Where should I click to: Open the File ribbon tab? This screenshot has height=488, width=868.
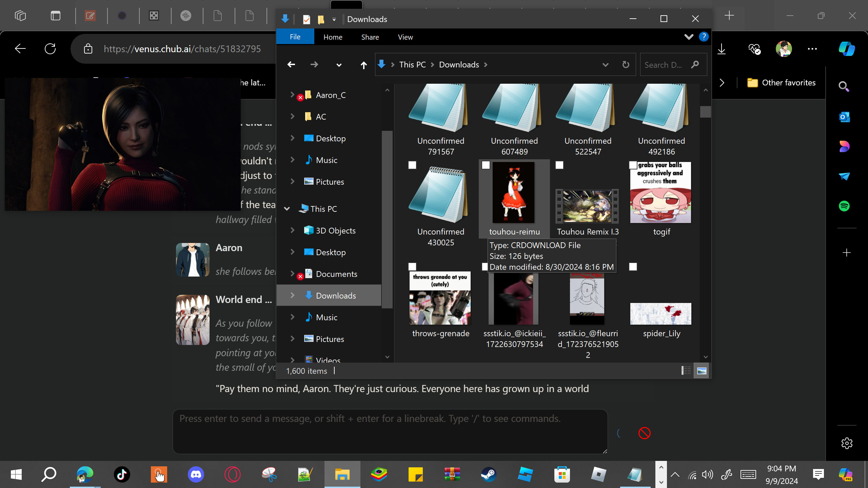click(295, 37)
